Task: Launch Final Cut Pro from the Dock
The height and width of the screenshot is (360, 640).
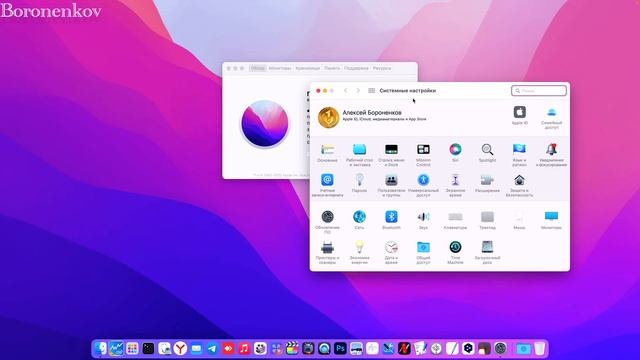Action: 292,348
